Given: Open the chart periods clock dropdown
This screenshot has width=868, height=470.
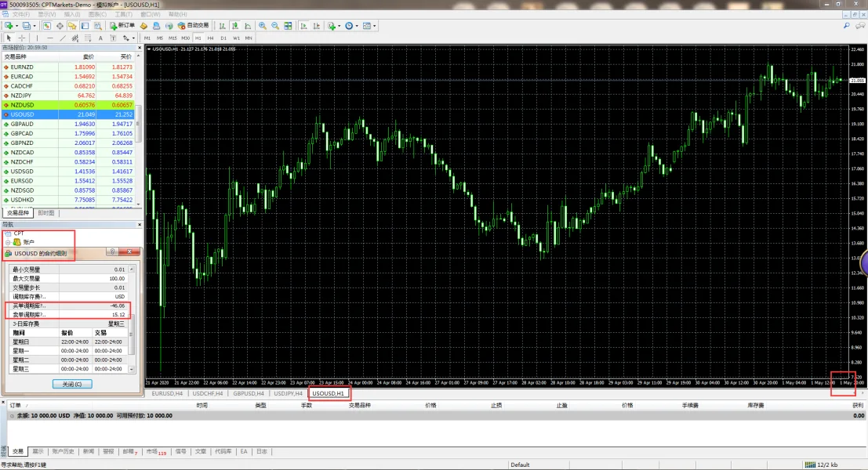Looking at the screenshot, I should (358, 26).
